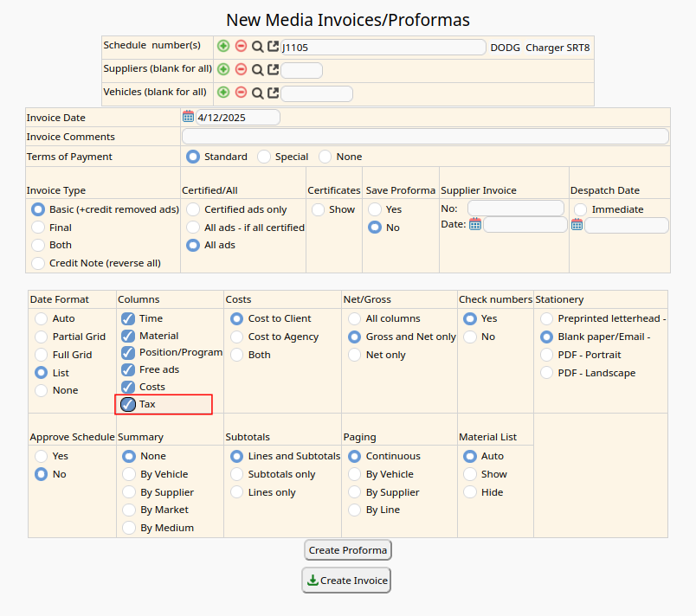The width and height of the screenshot is (696, 616).
Task: Select Special terms of payment
Action: pos(264,157)
